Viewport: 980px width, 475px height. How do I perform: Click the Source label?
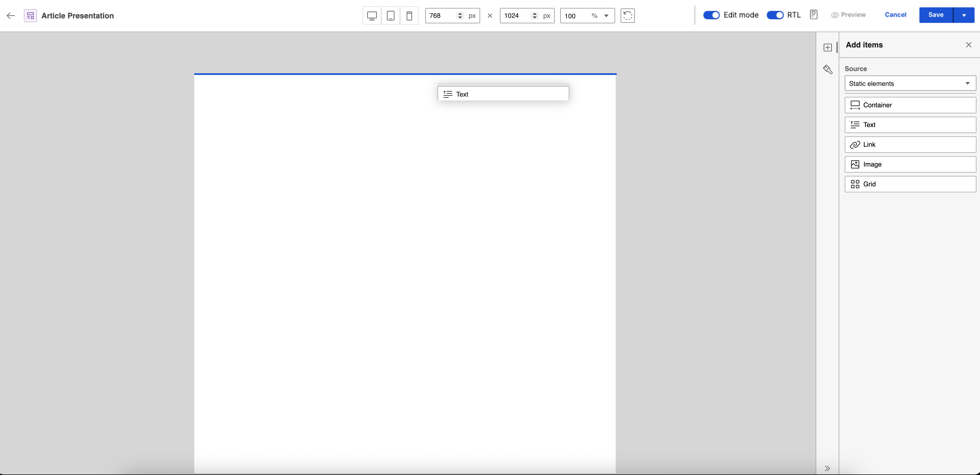pyautogui.click(x=856, y=69)
